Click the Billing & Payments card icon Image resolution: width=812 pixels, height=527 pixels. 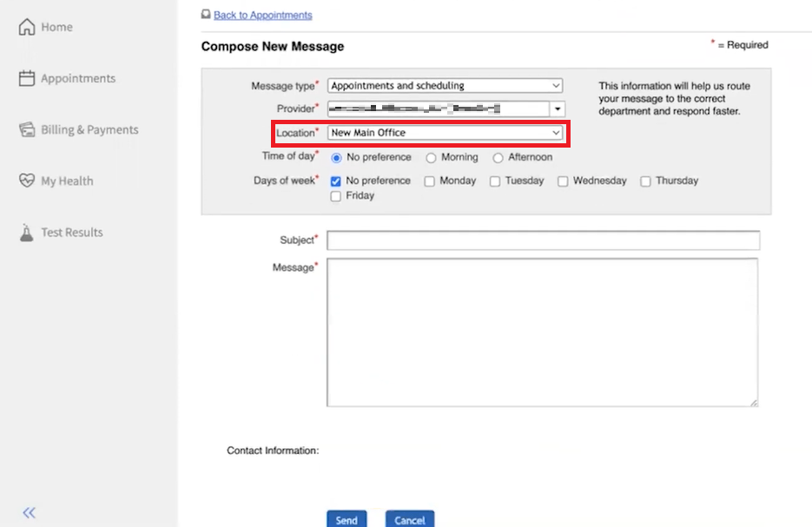(26, 129)
